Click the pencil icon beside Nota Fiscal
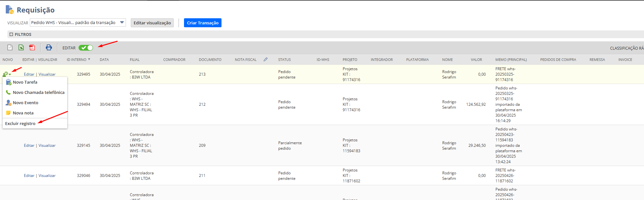The width and height of the screenshot is (644, 200). (x=265, y=59)
